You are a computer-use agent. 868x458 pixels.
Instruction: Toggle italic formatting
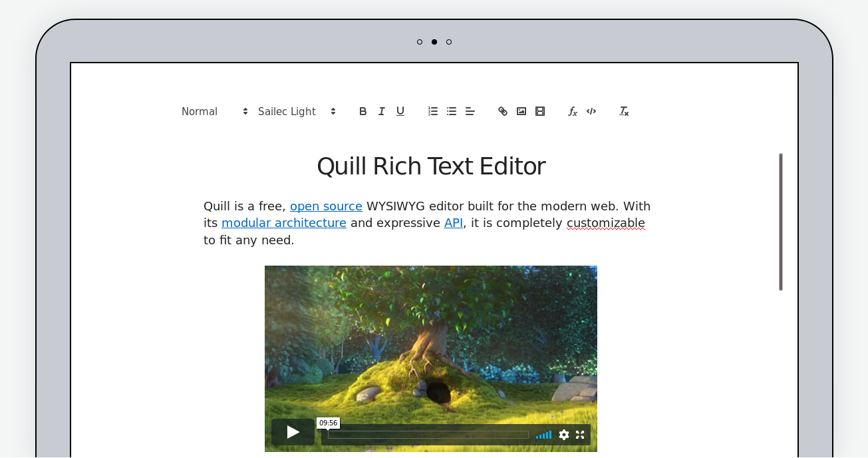click(382, 111)
